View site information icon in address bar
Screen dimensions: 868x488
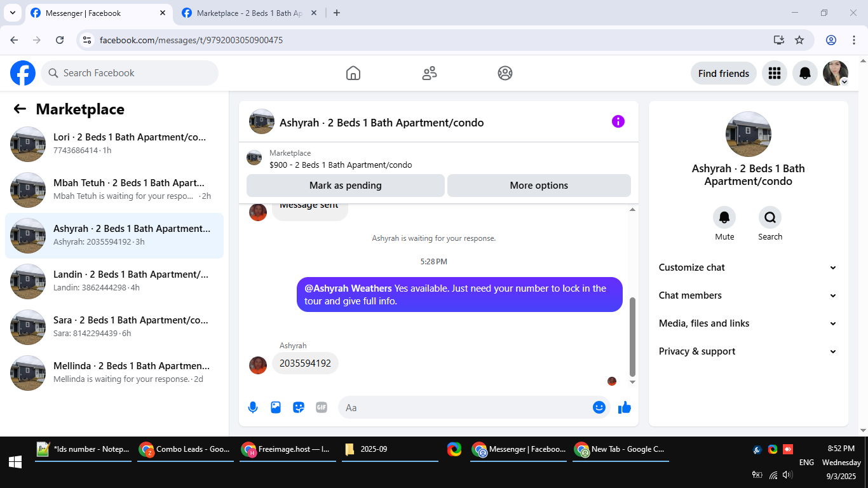pos(88,40)
